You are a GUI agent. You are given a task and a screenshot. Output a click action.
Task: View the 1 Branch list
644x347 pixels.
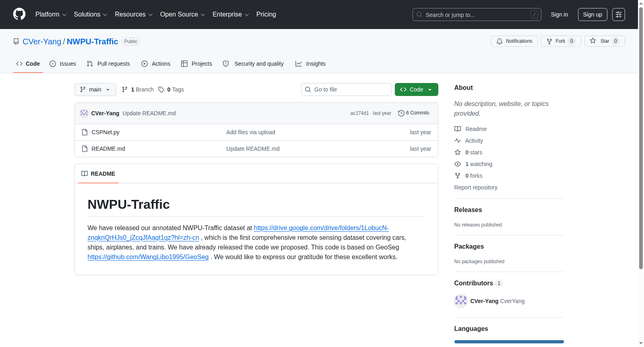click(x=138, y=89)
